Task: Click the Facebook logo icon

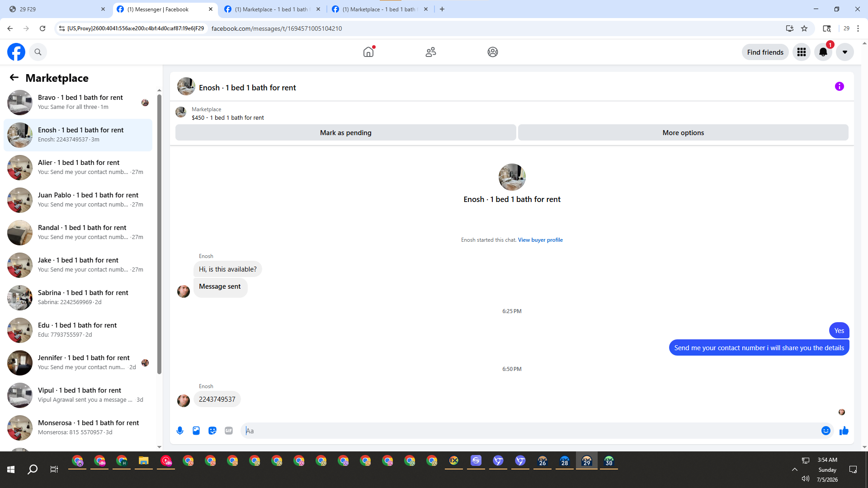Action: tap(16, 52)
